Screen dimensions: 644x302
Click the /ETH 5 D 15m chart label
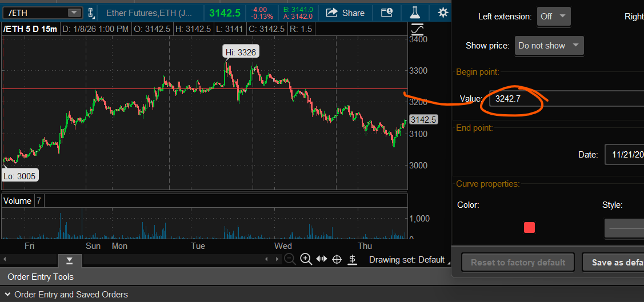click(x=31, y=30)
